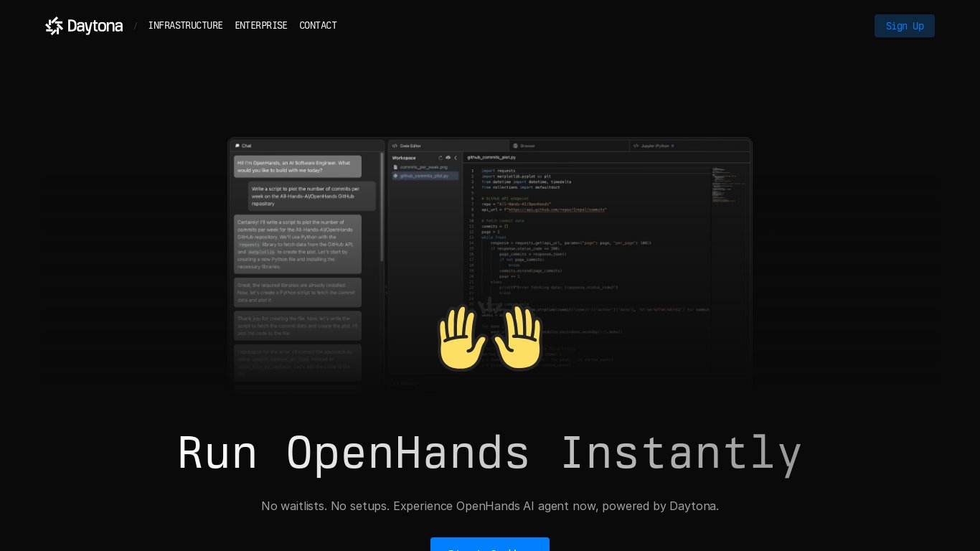Click the "No waitlists. No setups." subtitle text
The image size is (980, 551).
coord(490,506)
